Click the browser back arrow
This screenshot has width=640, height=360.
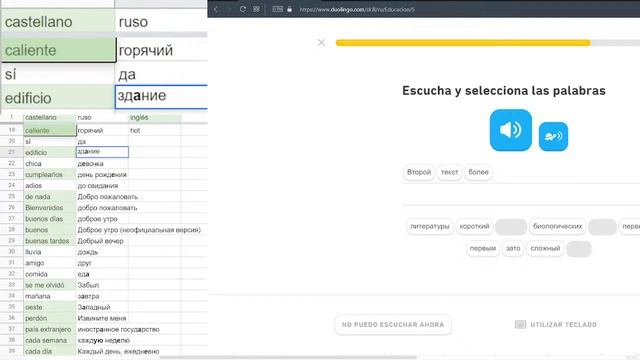tap(216, 9)
